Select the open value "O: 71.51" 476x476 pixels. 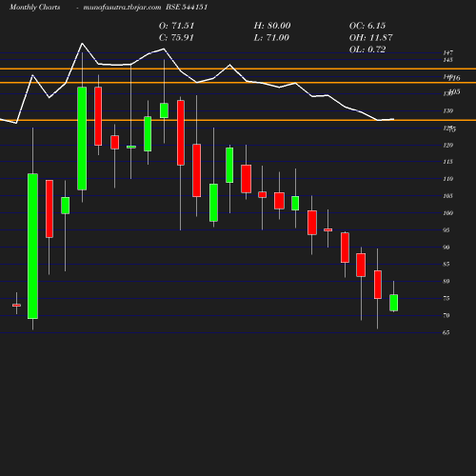(176, 26)
